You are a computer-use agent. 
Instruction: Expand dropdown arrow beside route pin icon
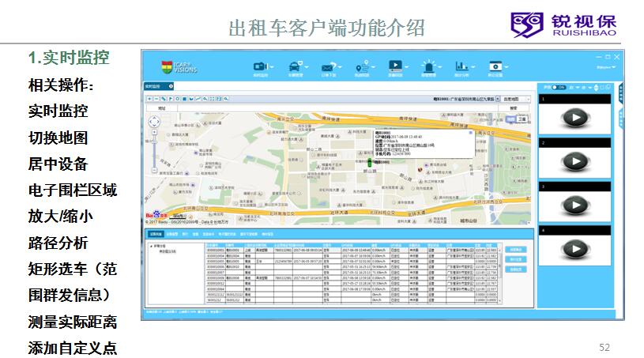click(x=373, y=67)
